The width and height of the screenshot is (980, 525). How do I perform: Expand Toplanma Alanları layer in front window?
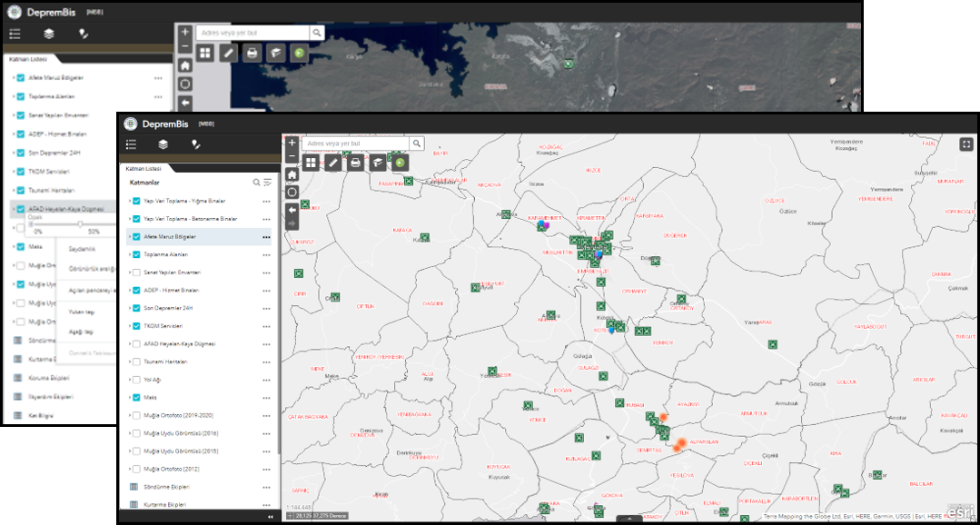[129, 255]
